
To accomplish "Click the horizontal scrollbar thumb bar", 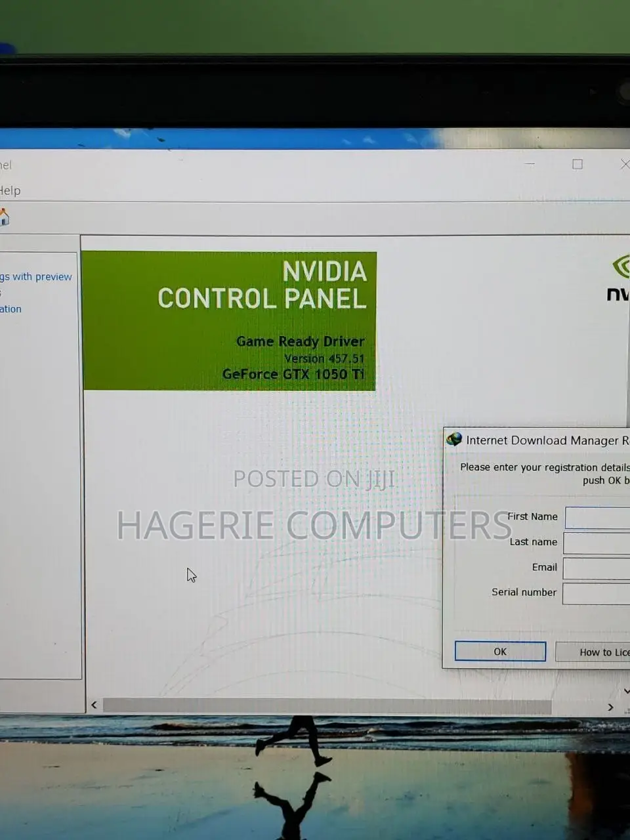I will pos(327,706).
